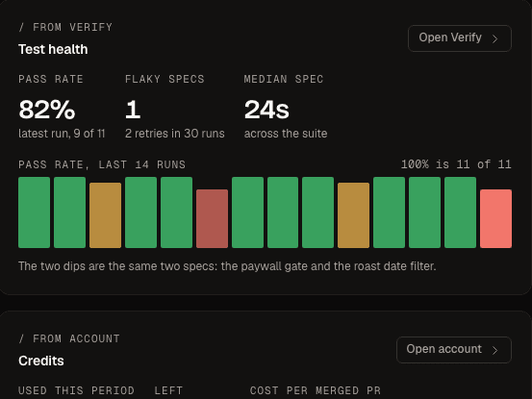Screen dimensions: 532x399
Task: Click '/ FROM ACCOUNT' label
Action: (x=69, y=338)
